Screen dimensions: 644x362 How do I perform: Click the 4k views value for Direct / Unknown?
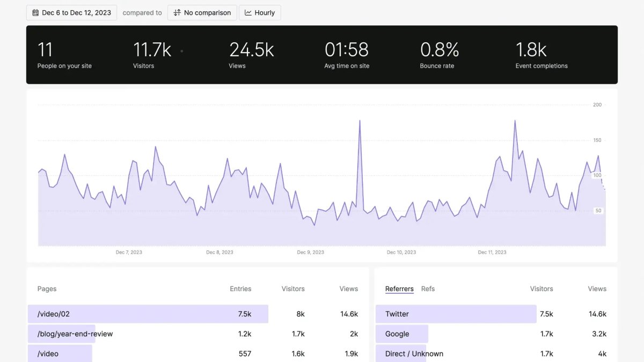point(602,353)
